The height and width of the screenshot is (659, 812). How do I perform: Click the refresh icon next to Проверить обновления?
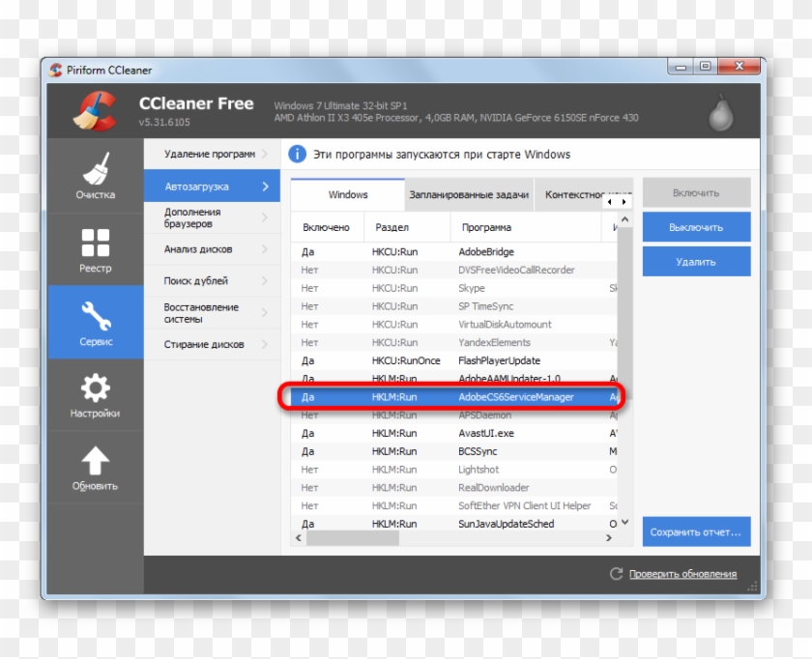coord(616,573)
